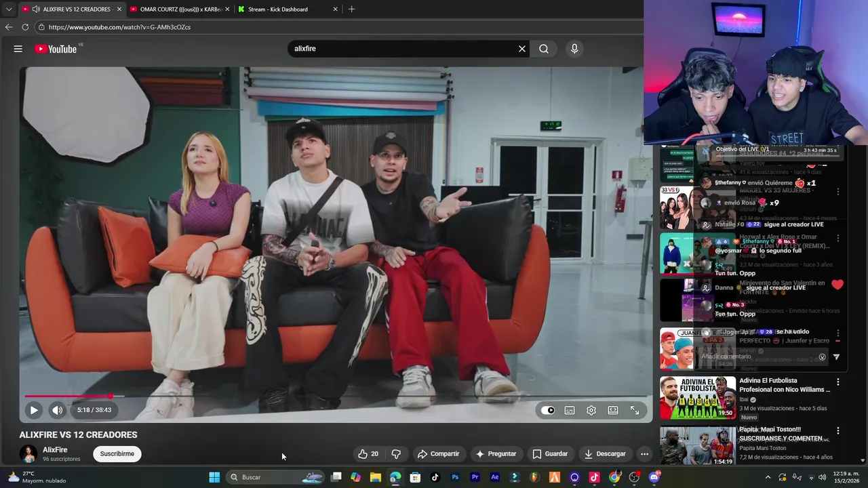Open Discord from the taskbar
This screenshot has width=868, height=488.
point(654,477)
